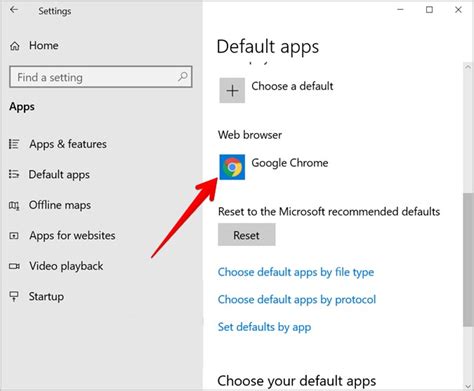Click the Video playback camera icon
Screen dimensions: 474x391
(14, 266)
